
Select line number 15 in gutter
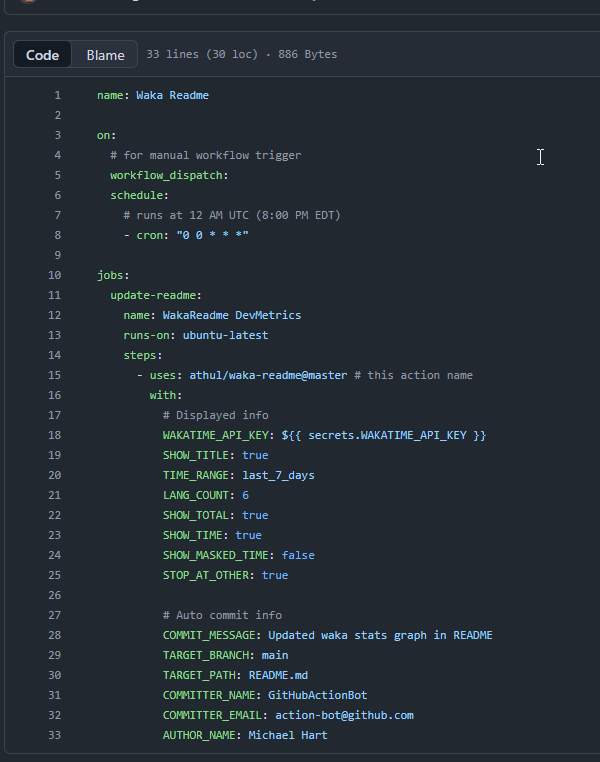[x=55, y=375]
